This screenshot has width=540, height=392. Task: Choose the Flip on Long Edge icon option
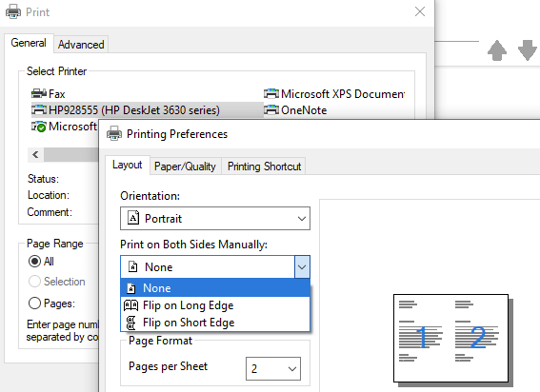pyautogui.click(x=130, y=305)
